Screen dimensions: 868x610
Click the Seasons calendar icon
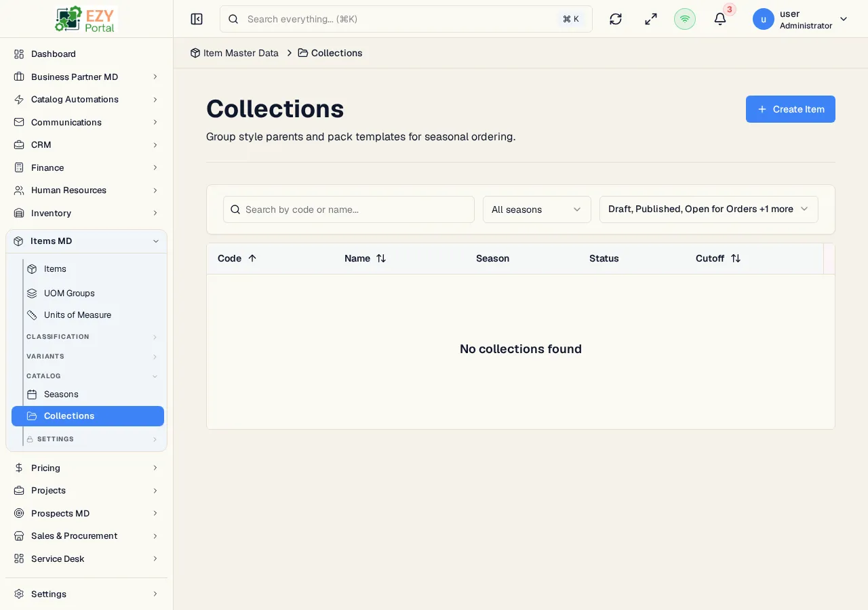[x=32, y=394]
